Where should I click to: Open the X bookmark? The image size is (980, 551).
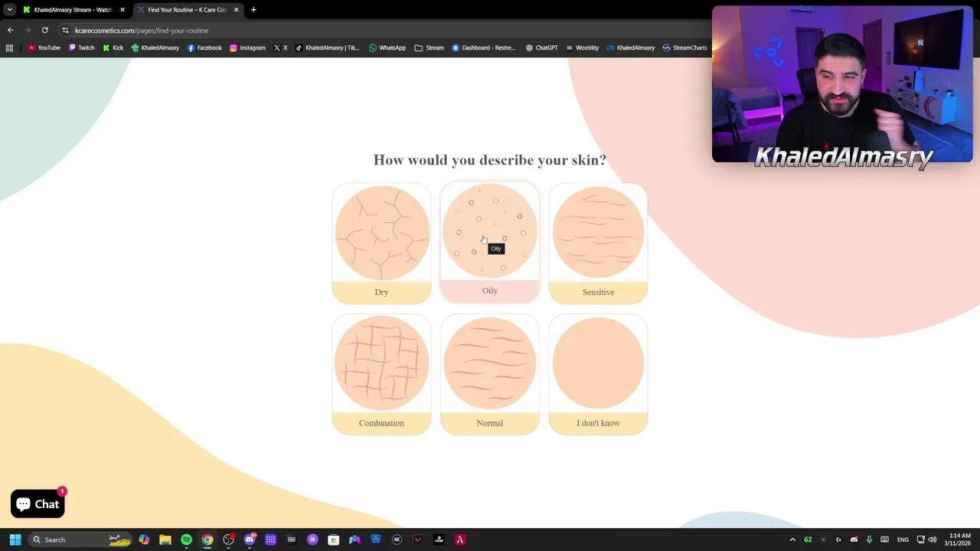(x=280, y=47)
